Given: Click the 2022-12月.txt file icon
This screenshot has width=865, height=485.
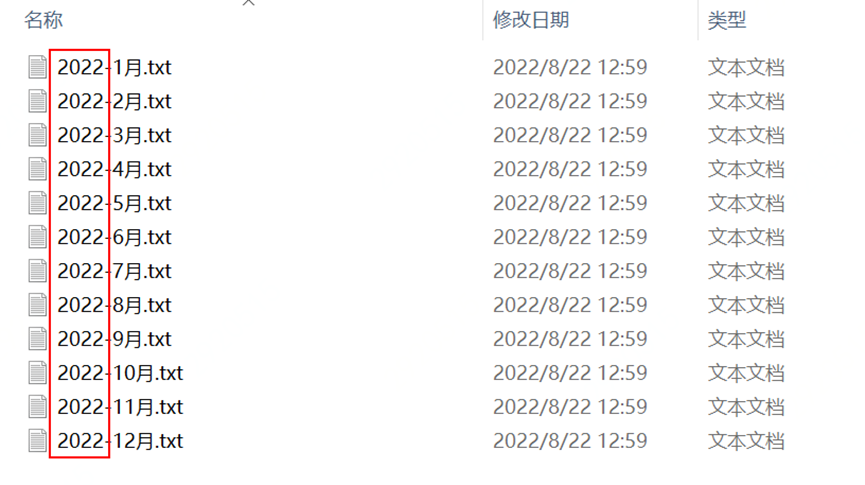Looking at the screenshot, I should [38, 441].
